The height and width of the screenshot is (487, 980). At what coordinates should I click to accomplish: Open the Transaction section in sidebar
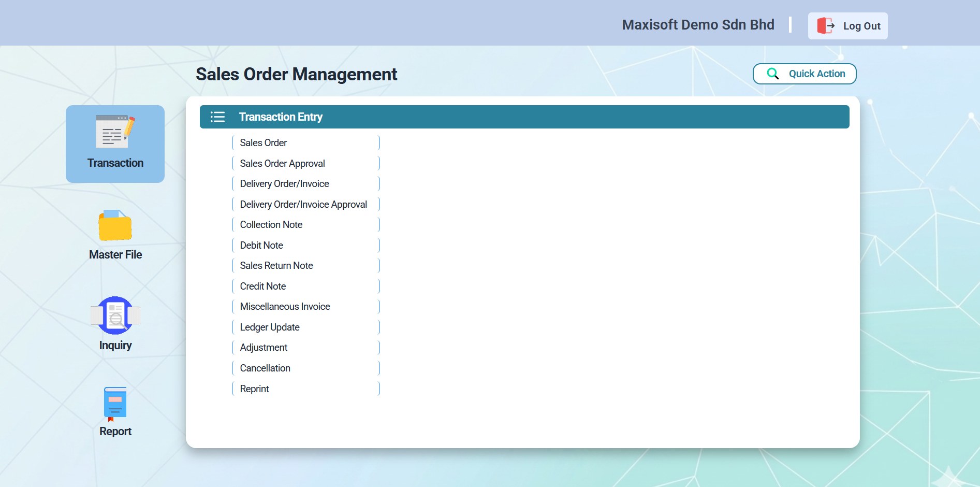pos(115,144)
